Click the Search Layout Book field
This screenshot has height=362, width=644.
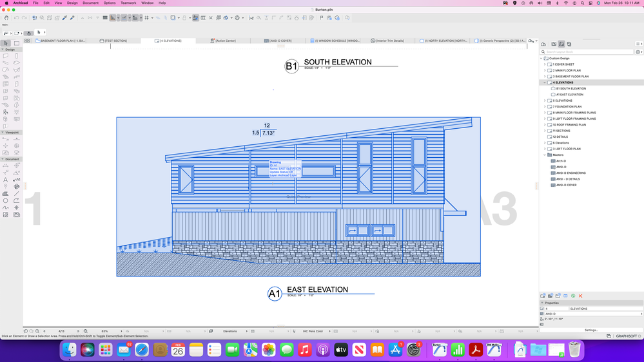[x=587, y=52]
